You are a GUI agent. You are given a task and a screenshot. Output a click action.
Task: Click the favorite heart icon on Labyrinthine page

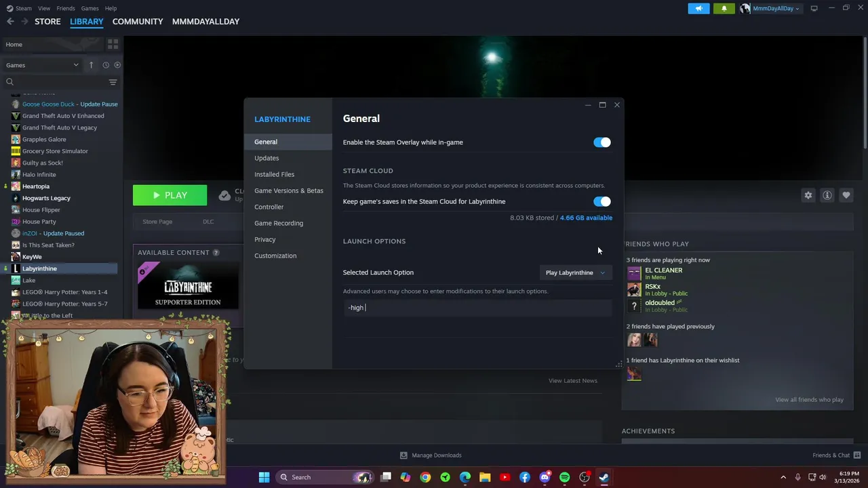[846, 195]
